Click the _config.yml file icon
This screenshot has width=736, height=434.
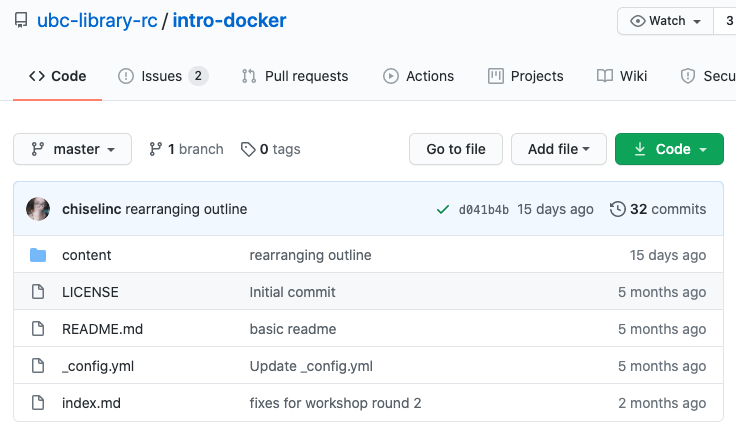tap(38, 365)
